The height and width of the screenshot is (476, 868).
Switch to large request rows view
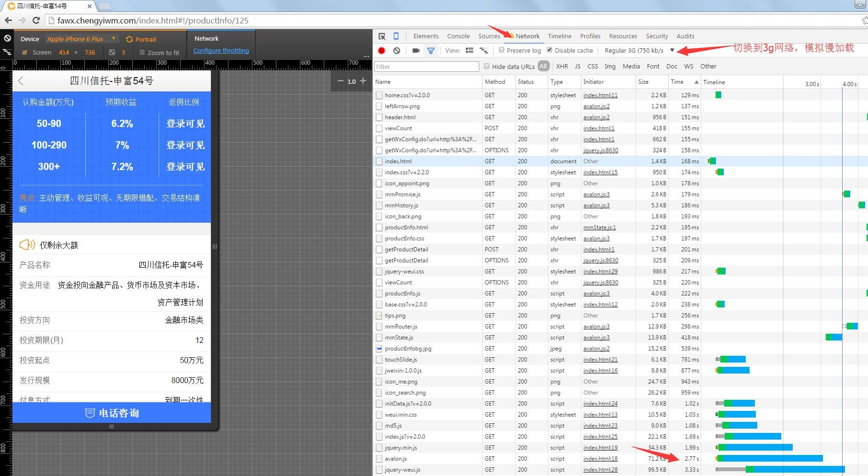469,50
